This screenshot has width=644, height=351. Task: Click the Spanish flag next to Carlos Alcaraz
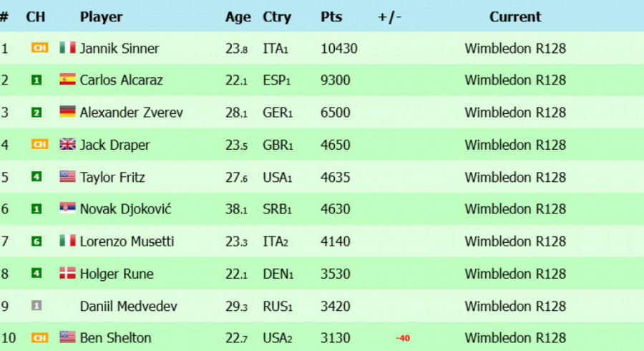[x=67, y=80]
